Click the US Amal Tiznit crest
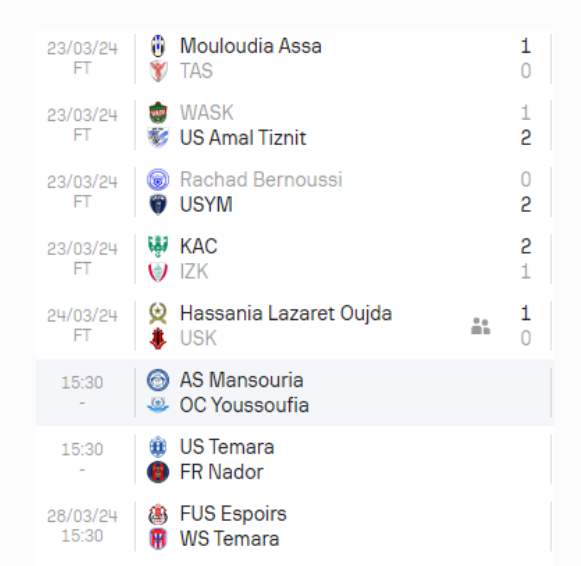Image resolution: width=581 pixels, height=566 pixels. click(x=158, y=137)
